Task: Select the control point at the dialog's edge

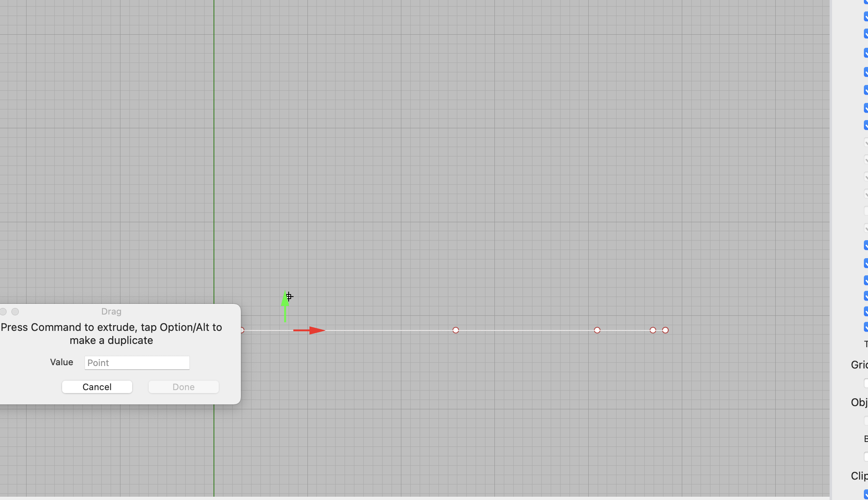Action: click(x=242, y=330)
